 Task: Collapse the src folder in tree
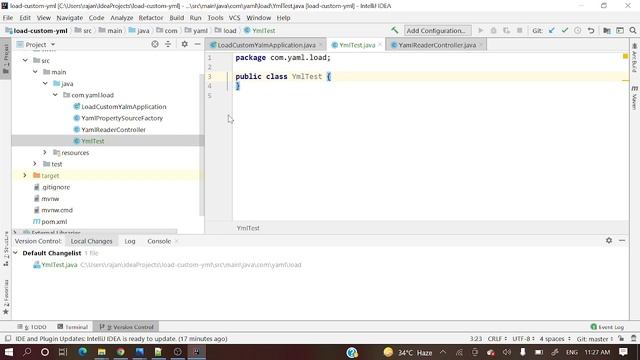(x=25, y=60)
